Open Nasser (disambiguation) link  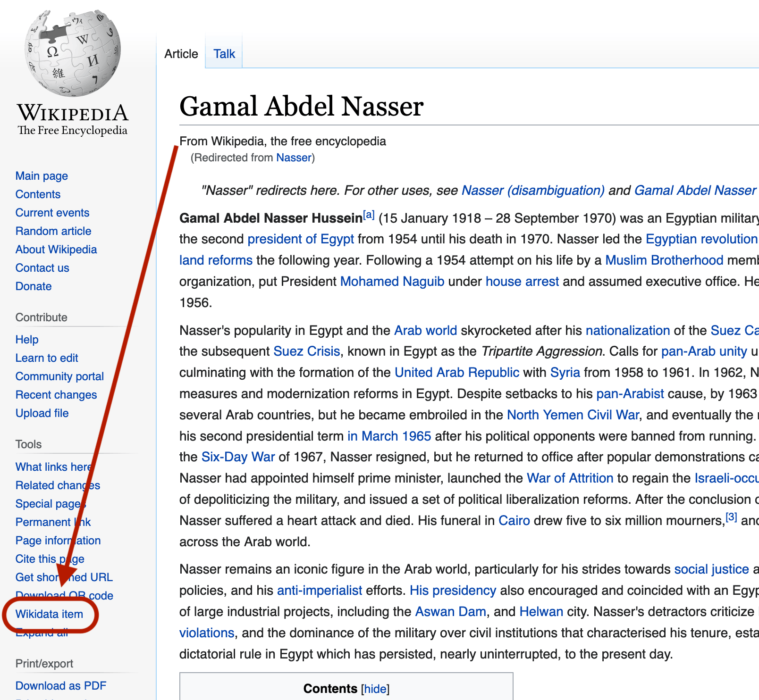[x=533, y=191]
